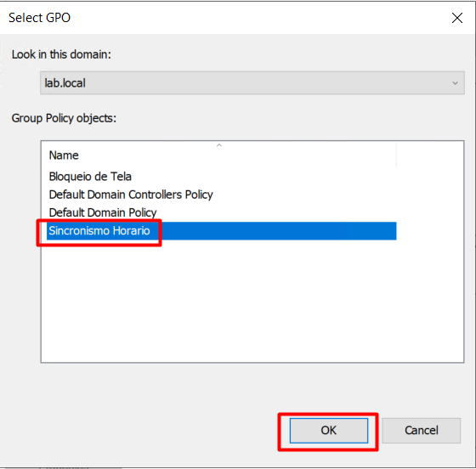This screenshot has width=476, height=469.
Task: Dismiss the dialog with Cancel
Action: click(x=421, y=430)
